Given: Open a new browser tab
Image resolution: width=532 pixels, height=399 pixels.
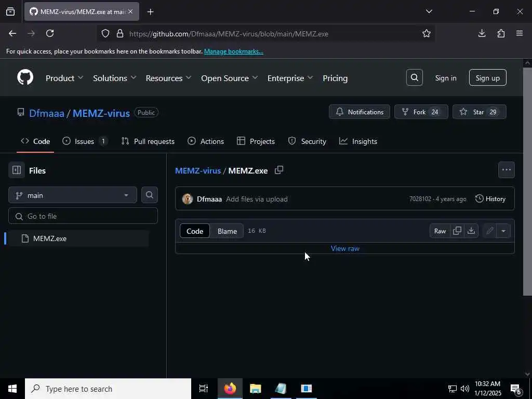Looking at the screenshot, I should (x=150, y=12).
